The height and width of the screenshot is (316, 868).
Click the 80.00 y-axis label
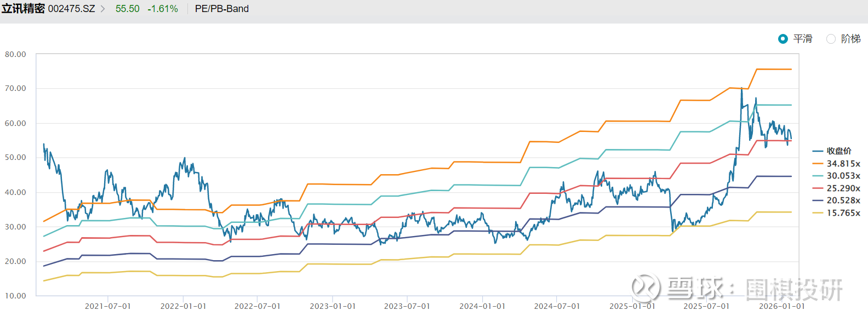(15, 54)
